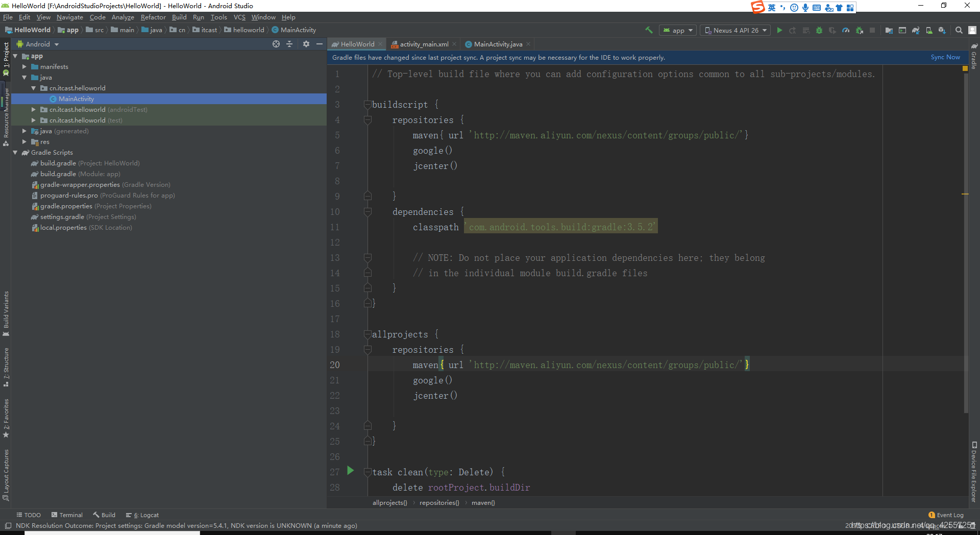Click the run gutter arrow at line 27
This screenshot has width=980, height=535.
tap(351, 471)
